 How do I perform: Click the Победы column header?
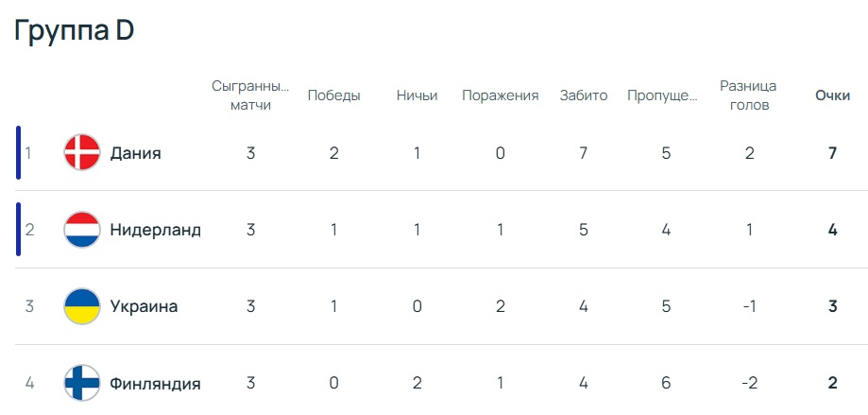(333, 95)
